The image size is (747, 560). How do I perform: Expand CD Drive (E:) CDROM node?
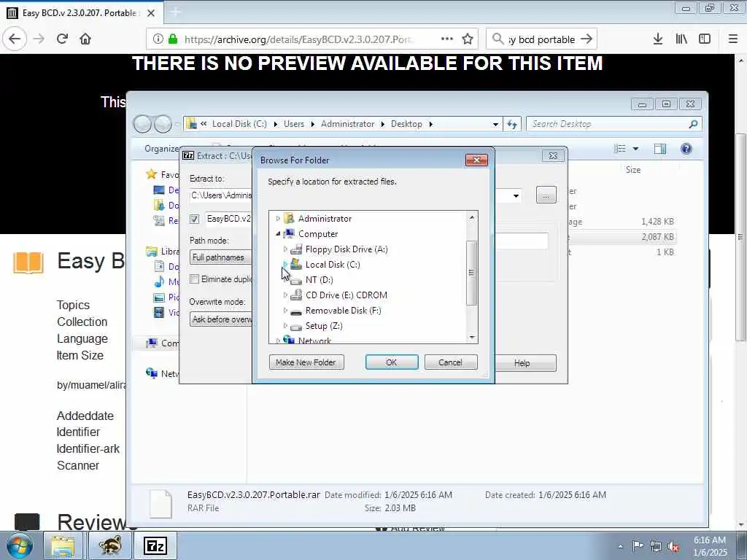(285, 295)
